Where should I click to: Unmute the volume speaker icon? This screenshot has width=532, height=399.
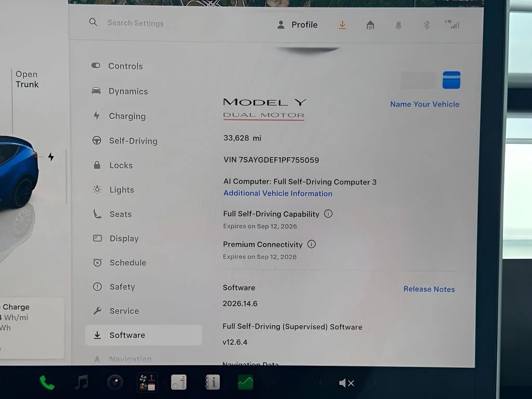point(347,383)
